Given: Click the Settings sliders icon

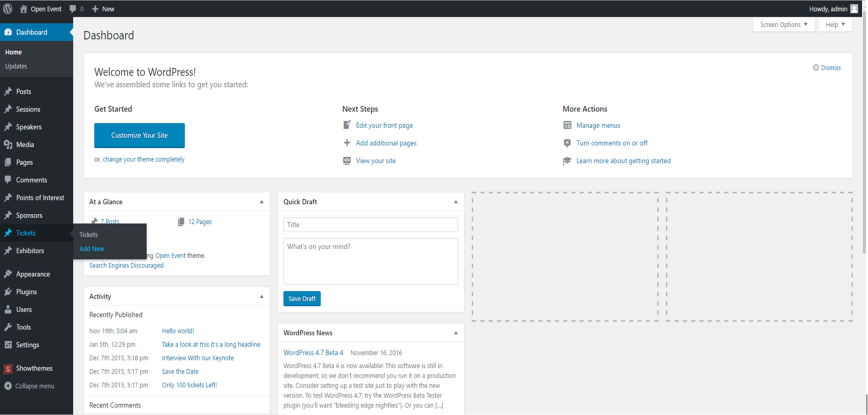Looking at the screenshot, I should click(8, 345).
